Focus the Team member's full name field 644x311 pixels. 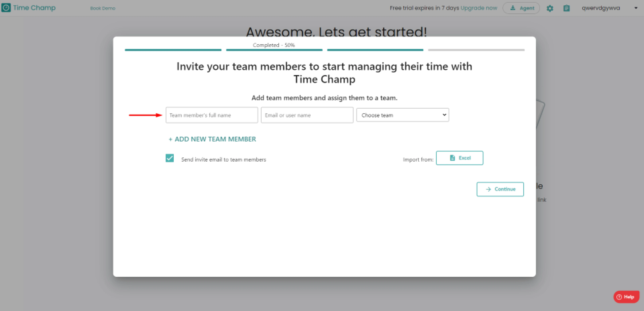tap(212, 115)
